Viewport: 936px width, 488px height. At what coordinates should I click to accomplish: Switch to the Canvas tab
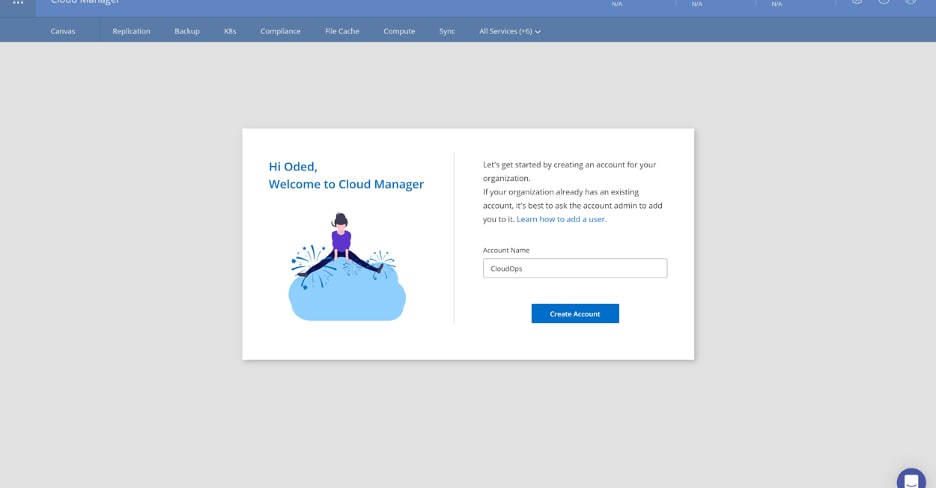pyautogui.click(x=63, y=31)
